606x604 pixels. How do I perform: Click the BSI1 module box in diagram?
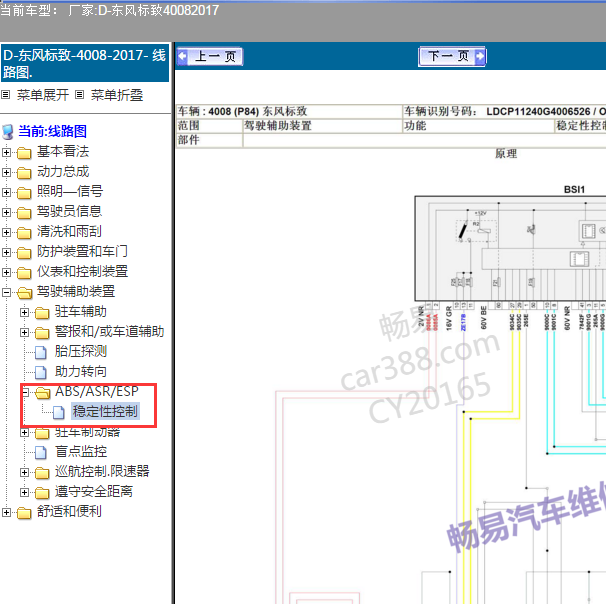(510, 248)
